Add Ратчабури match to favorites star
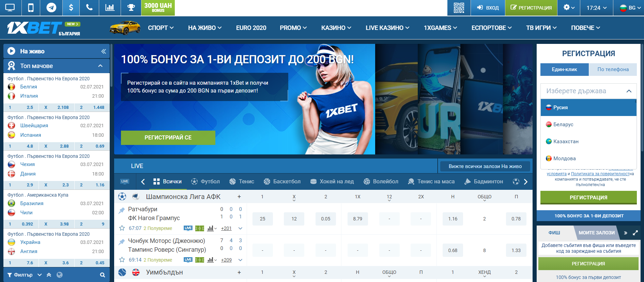 122,228
